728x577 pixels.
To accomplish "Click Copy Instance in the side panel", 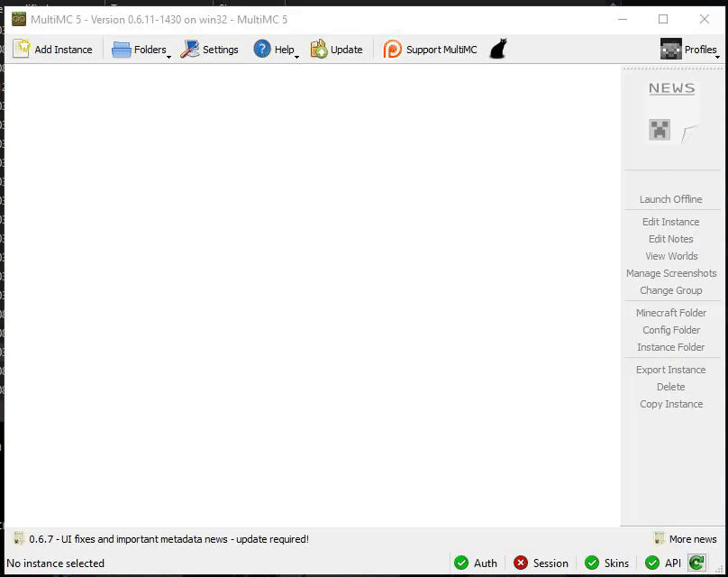I will [x=671, y=405].
